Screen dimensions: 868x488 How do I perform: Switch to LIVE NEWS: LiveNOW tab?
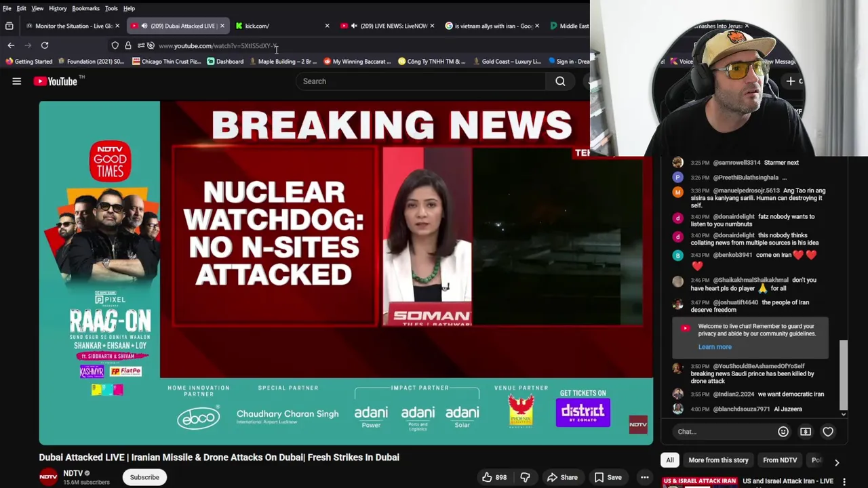coord(387,26)
